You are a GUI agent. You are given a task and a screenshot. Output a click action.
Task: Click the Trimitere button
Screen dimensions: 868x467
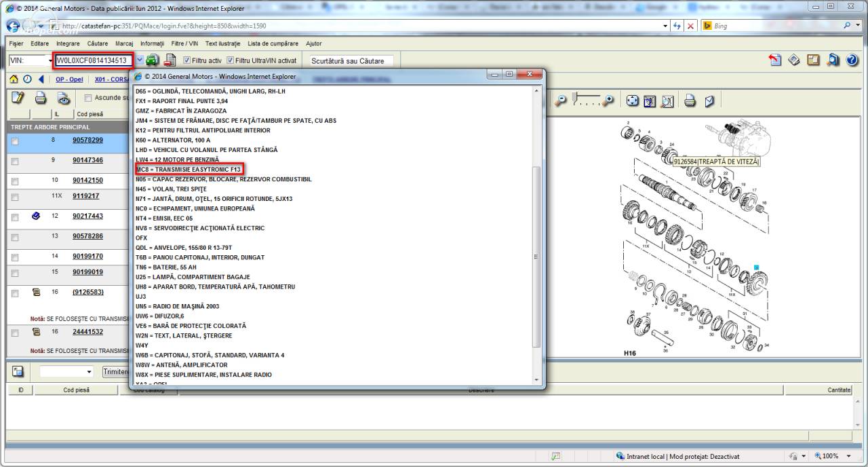[116, 372]
